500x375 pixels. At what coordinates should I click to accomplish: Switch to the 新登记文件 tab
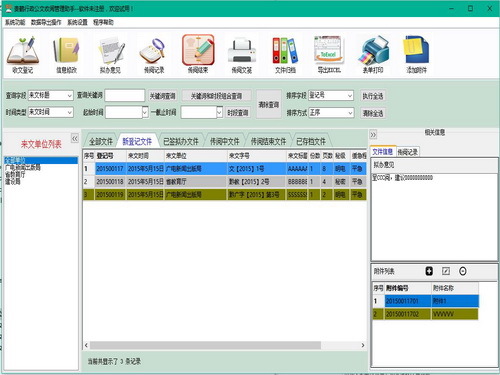137,141
